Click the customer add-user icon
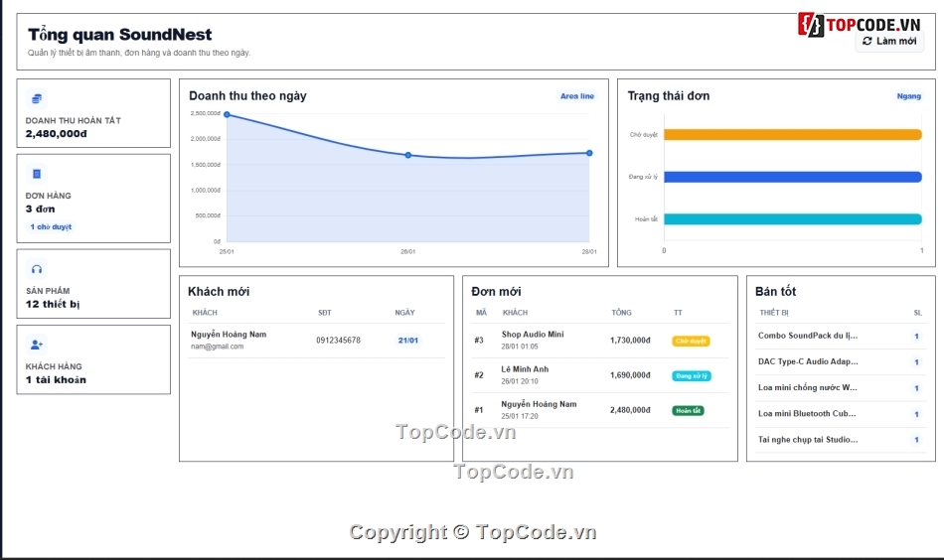 click(37, 345)
